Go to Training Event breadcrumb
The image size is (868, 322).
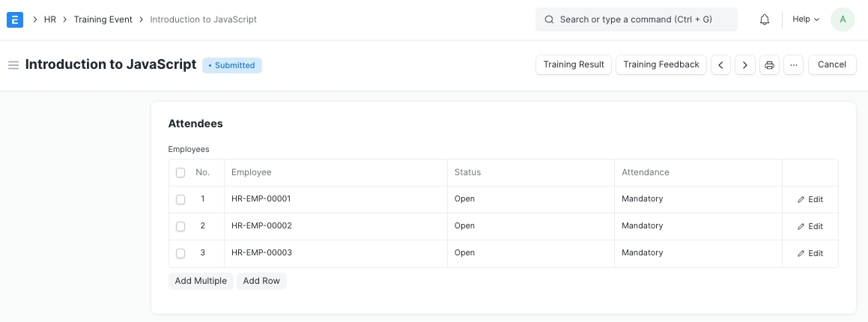103,19
